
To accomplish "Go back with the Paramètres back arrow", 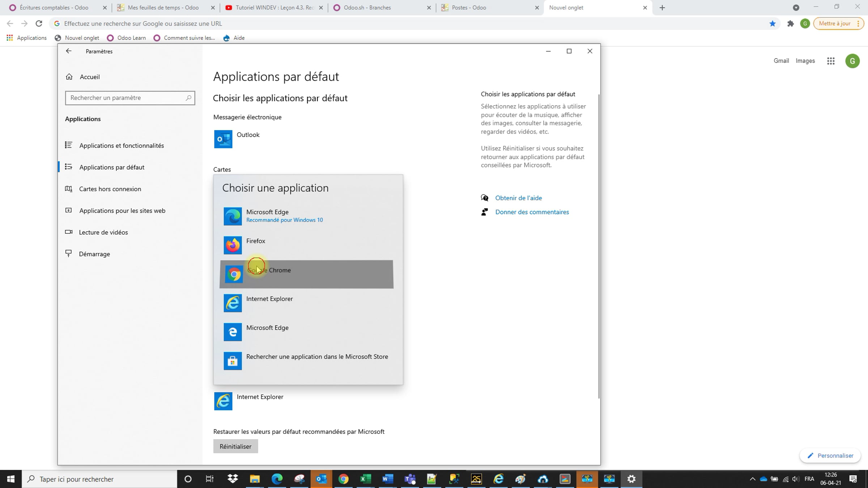I will point(69,51).
